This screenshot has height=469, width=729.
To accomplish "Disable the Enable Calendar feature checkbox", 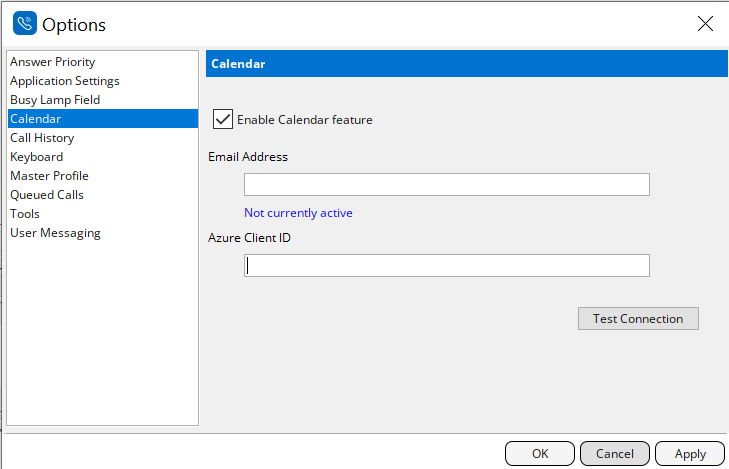I will tap(223, 119).
